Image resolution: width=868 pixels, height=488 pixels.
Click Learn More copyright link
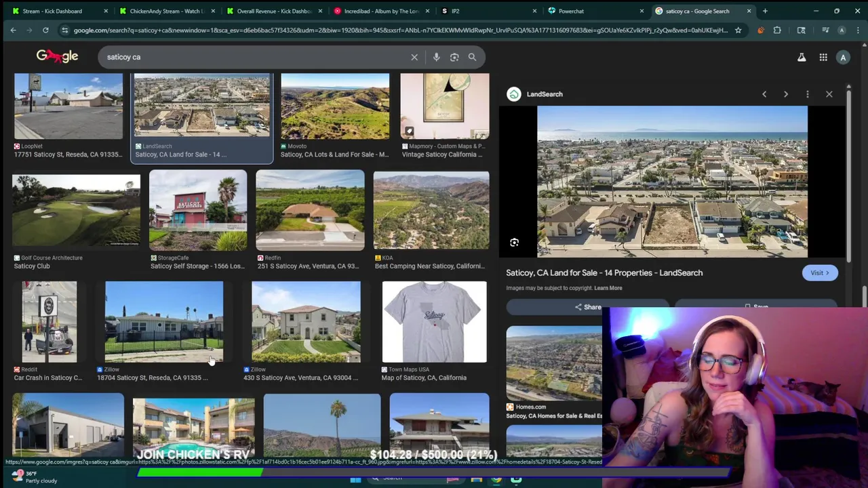[x=608, y=288]
